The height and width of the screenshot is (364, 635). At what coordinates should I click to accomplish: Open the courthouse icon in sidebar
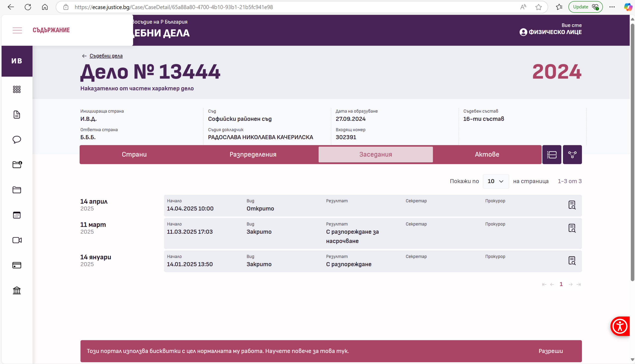point(17,290)
